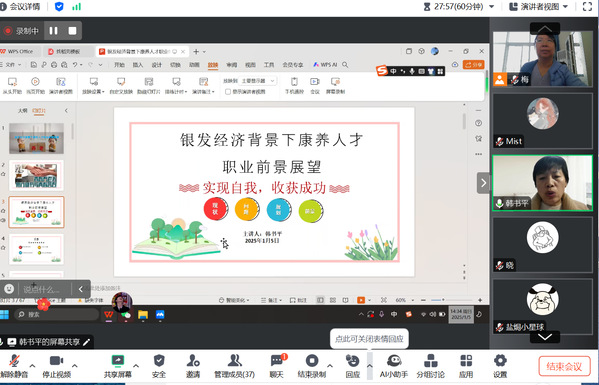Select 韩书平 participant video tile
Image resolution: width=599 pixels, height=385 pixels.
[542, 183]
